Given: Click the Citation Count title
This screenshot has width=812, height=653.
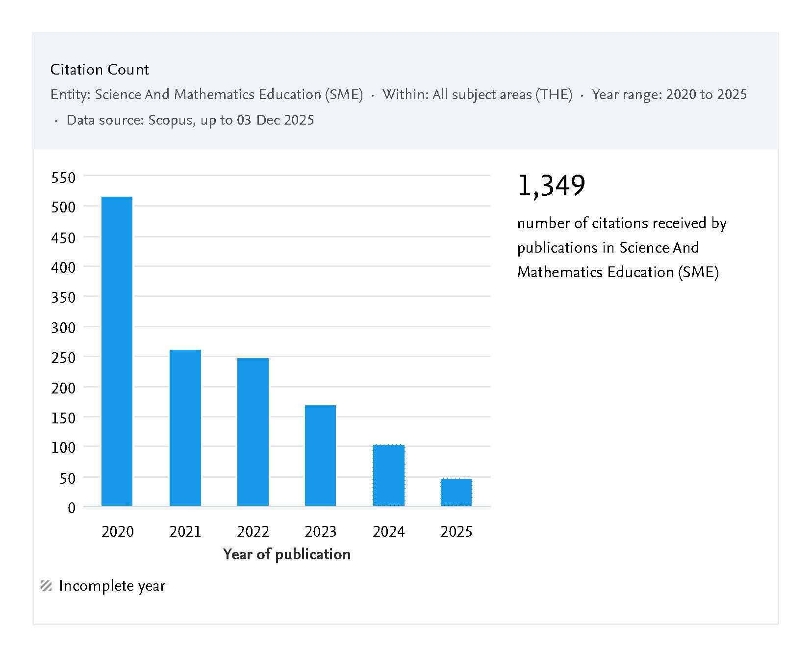Looking at the screenshot, I should click(100, 70).
